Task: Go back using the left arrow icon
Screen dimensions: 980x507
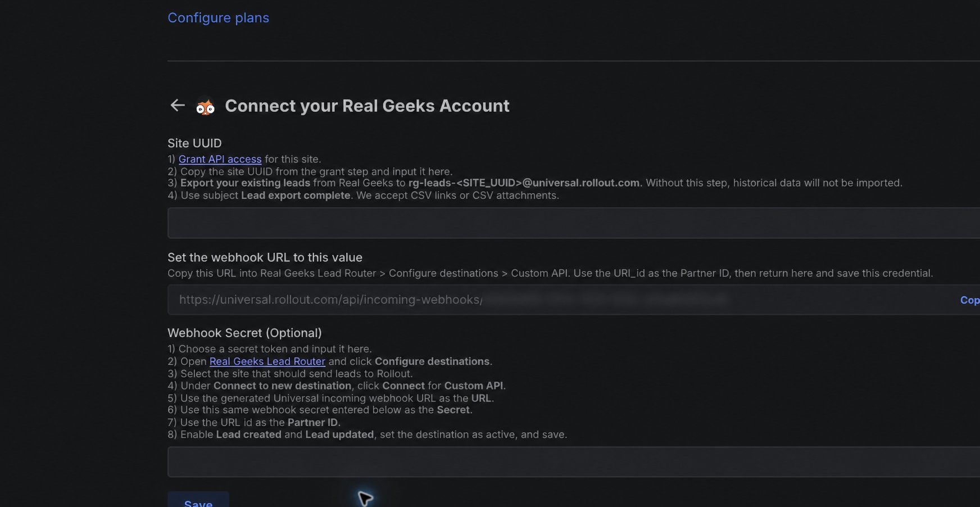Action: tap(178, 105)
